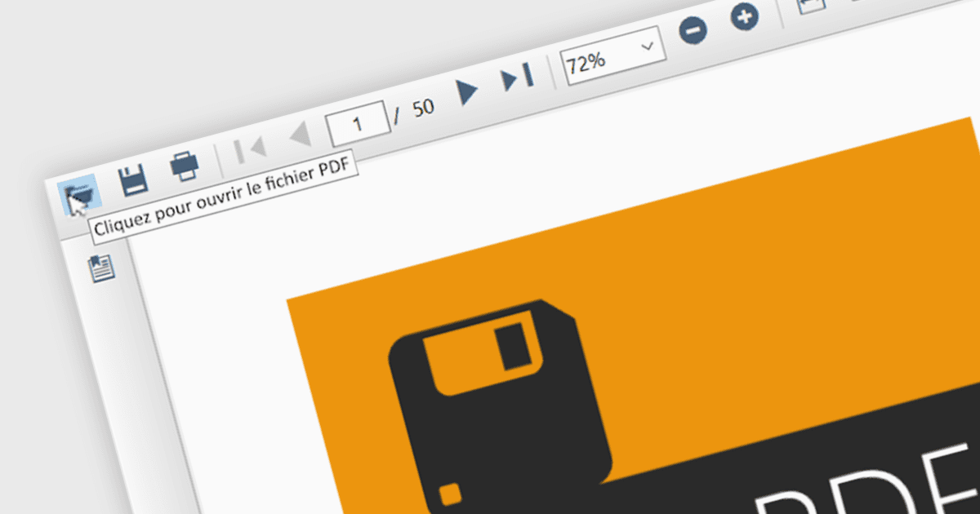This screenshot has width=980, height=514.
Task: Click the zoom out minus button
Action: click(x=693, y=31)
